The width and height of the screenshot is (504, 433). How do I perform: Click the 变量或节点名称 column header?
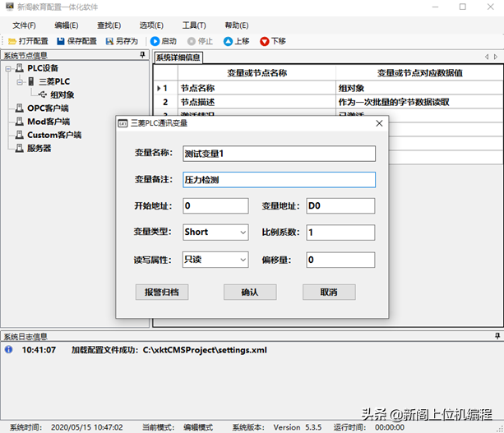[257, 73]
